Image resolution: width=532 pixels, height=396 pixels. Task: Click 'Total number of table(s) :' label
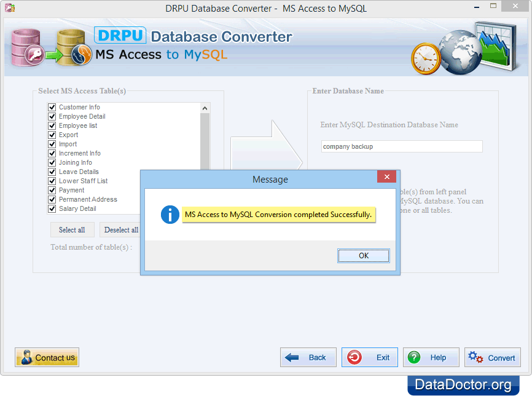[x=92, y=247]
